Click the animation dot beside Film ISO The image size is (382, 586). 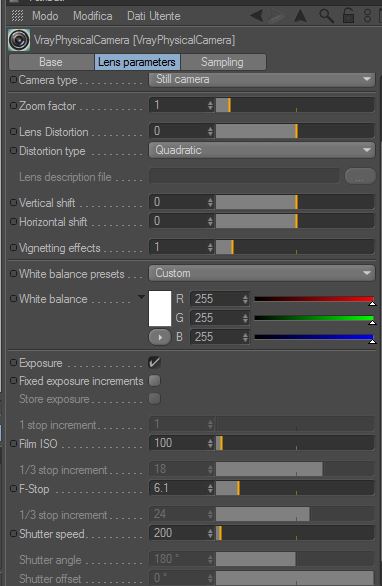click(x=13, y=444)
